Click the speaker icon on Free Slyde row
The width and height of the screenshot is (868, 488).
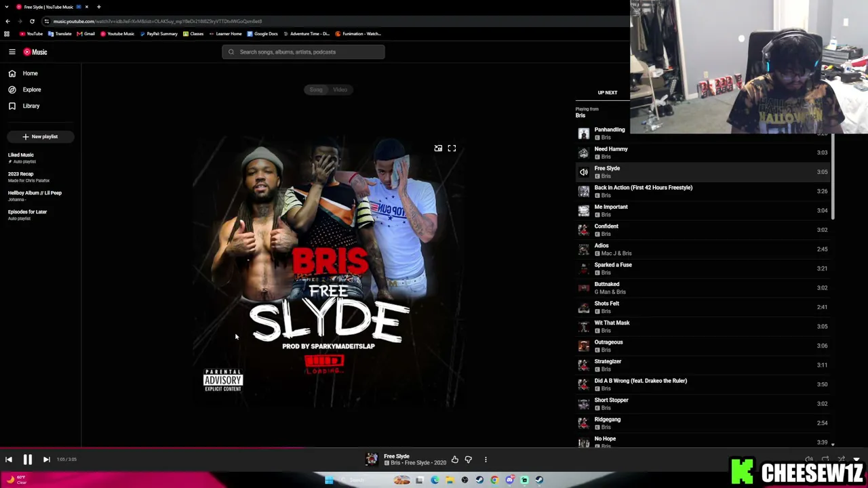point(584,172)
